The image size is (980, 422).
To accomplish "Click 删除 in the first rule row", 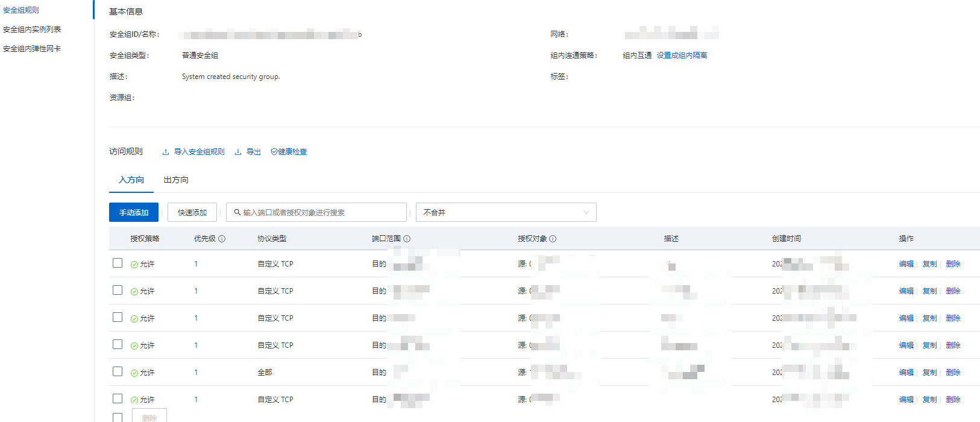I will pos(953,264).
